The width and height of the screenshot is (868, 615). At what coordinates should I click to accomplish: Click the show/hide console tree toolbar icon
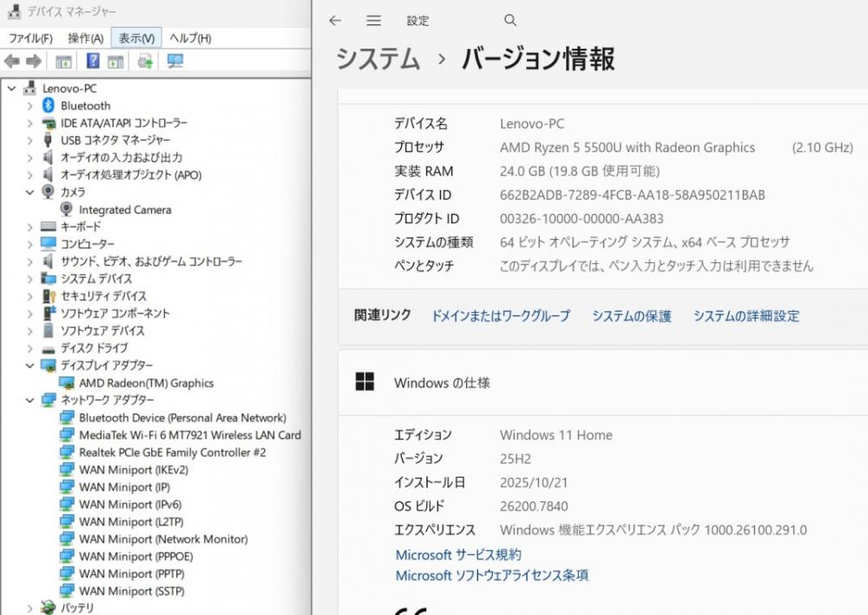tap(63, 61)
